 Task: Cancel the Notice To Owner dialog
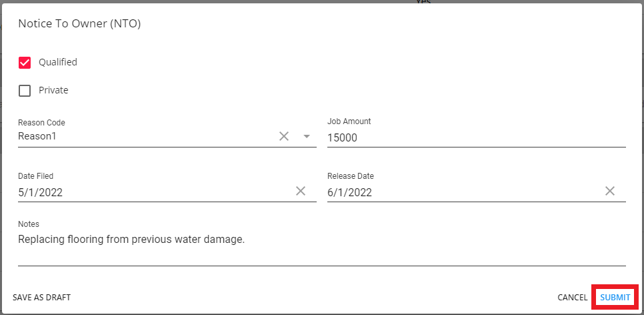pos(572,298)
